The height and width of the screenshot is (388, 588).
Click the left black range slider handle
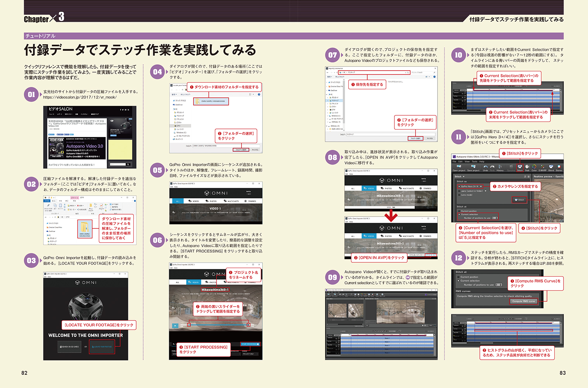point(189,324)
